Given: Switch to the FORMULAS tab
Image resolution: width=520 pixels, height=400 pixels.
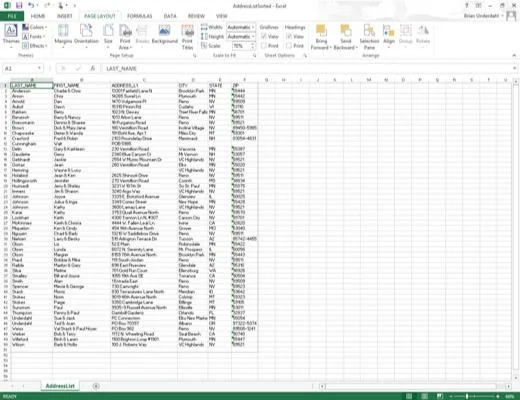Looking at the screenshot, I should [139, 16].
